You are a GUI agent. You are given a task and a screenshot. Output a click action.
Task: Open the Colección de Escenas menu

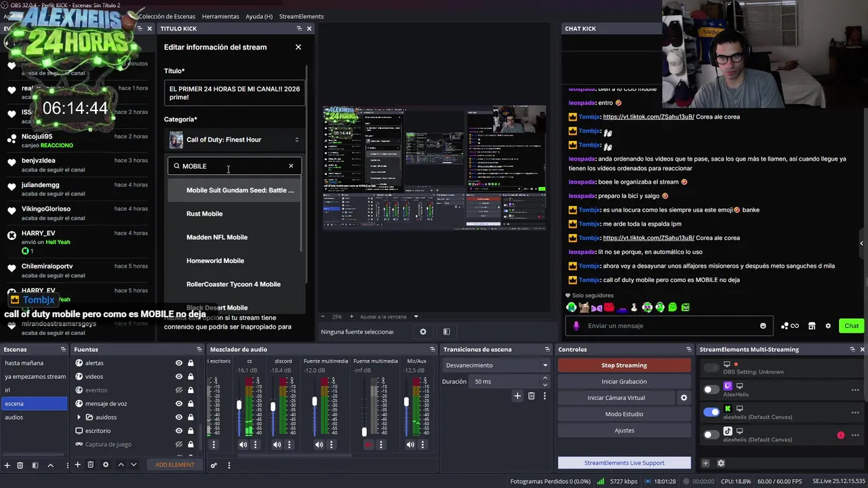pyautogui.click(x=167, y=16)
